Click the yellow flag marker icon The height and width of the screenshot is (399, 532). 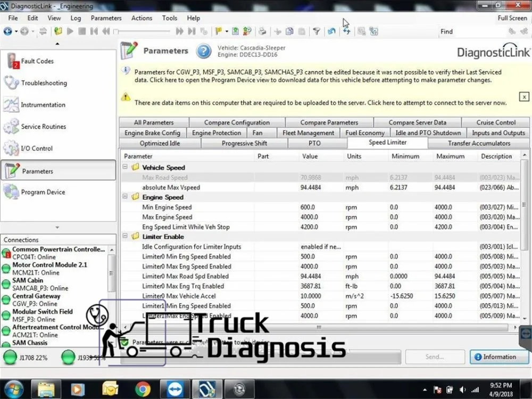click(219, 31)
